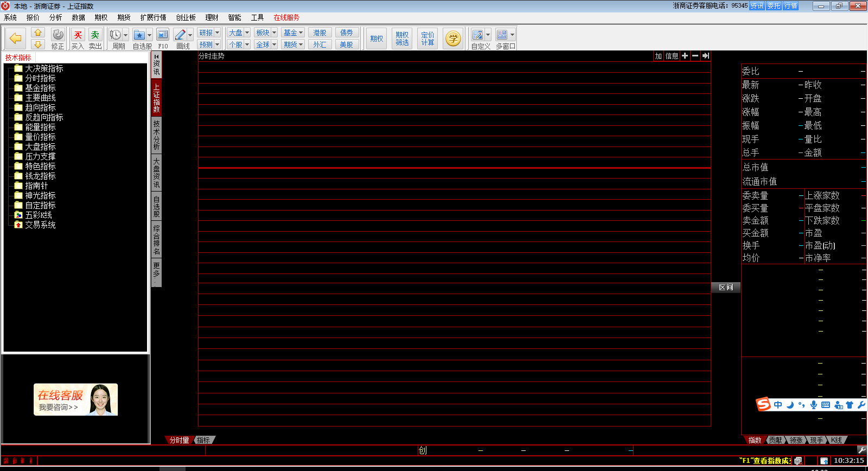Click the 期权筛选 button
This screenshot has height=471, width=868.
click(402, 39)
